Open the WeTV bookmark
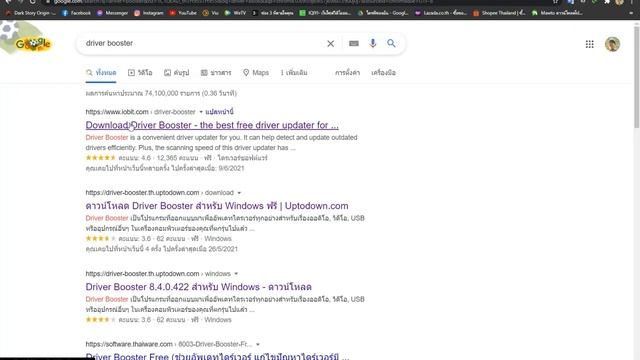 (236, 13)
